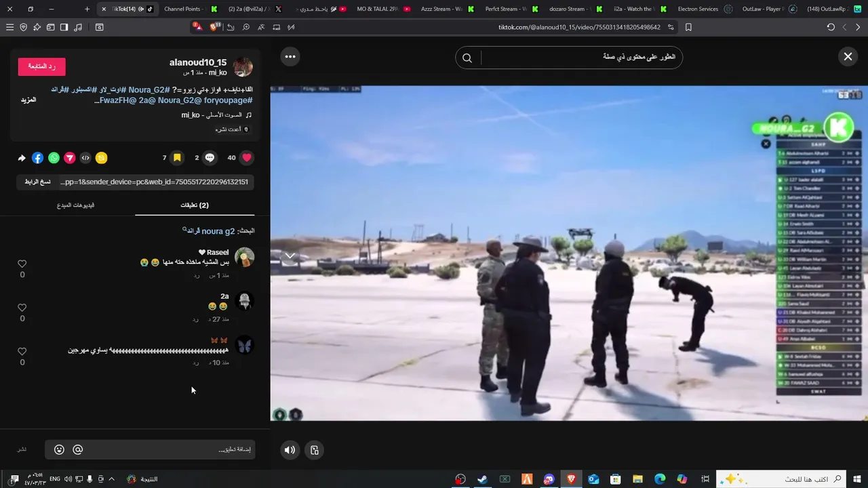Click the yellow repost icon
The width and height of the screenshot is (868, 488).
[101, 158]
